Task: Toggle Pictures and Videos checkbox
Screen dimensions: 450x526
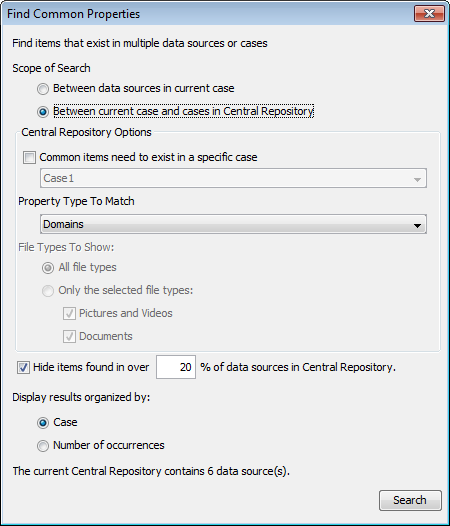Action: 69,314
